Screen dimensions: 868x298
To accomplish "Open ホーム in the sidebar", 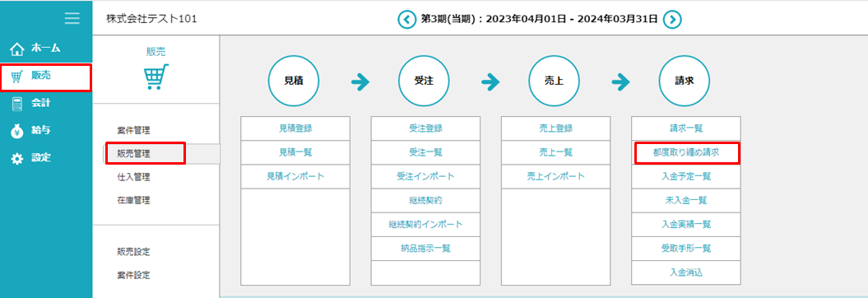I will (46, 49).
